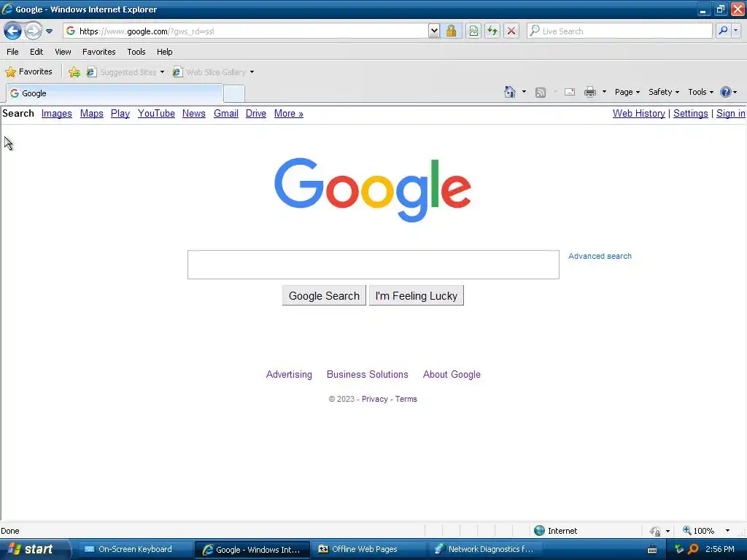Open the About Google link
Viewport: 747px width, 560px height.
[452, 374]
